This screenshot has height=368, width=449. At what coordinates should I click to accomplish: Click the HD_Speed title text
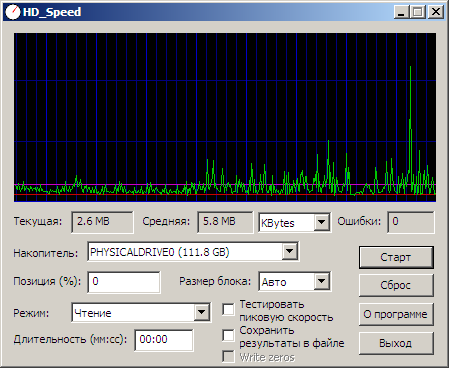(52, 12)
